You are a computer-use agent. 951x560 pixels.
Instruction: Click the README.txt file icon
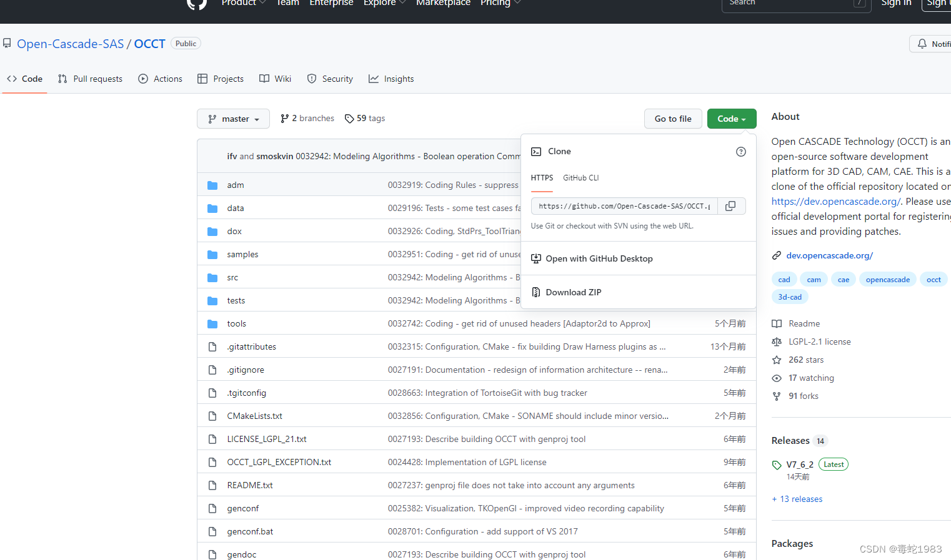pos(212,486)
